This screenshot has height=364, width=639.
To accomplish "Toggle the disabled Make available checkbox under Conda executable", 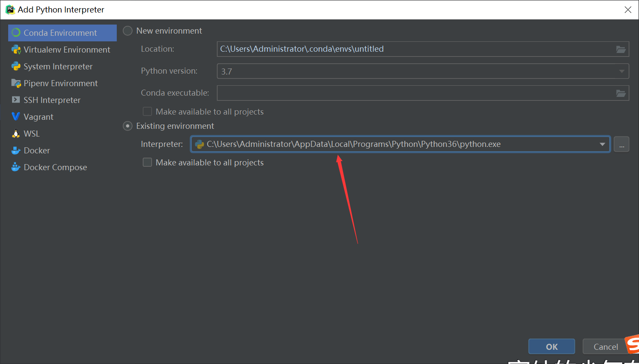I will pyautogui.click(x=147, y=112).
